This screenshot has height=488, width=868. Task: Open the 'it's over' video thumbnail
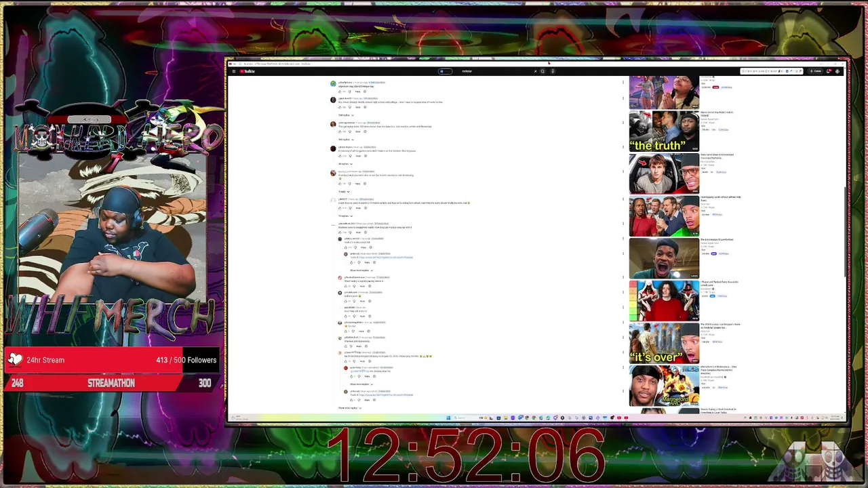pyautogui.click(x=664, y=343)
